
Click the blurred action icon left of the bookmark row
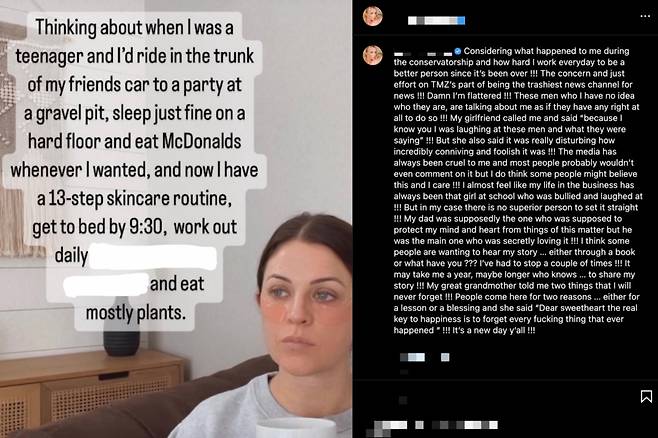tap(403, 400)
